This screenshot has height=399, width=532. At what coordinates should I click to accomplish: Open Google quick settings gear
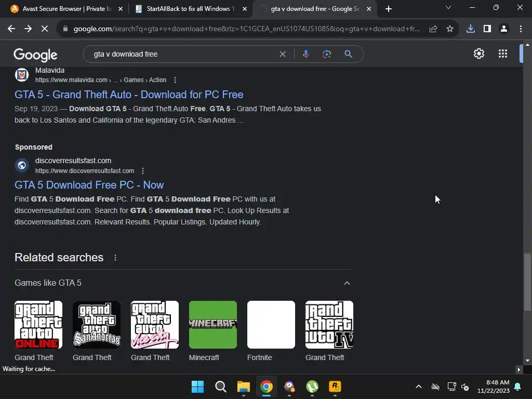click(x=478, y=54)
